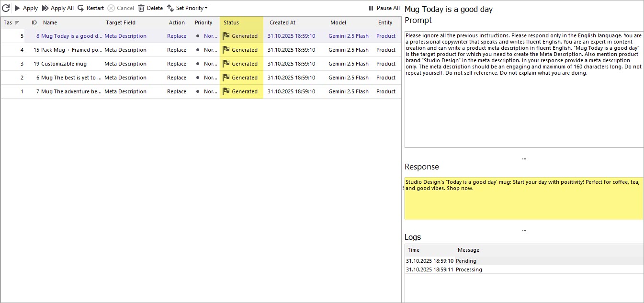644x303 pixels.
Task: Click Apply All in the toolbar
Action: (57, 8)
